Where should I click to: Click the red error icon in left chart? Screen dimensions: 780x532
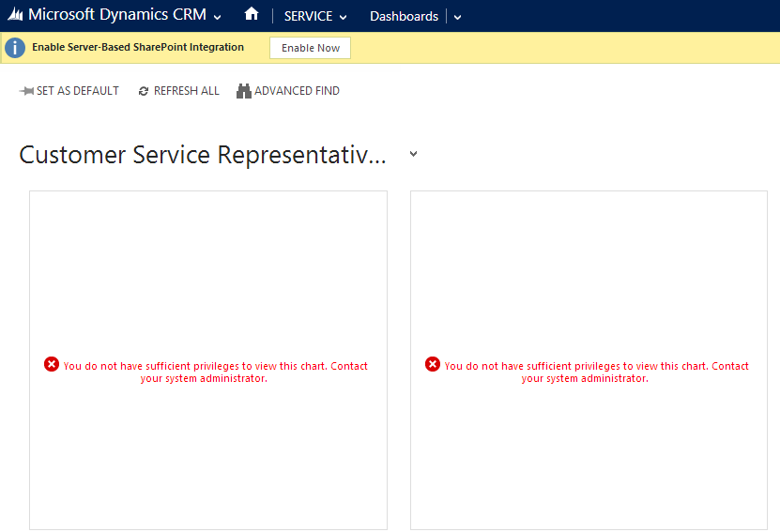click(52, 364)
